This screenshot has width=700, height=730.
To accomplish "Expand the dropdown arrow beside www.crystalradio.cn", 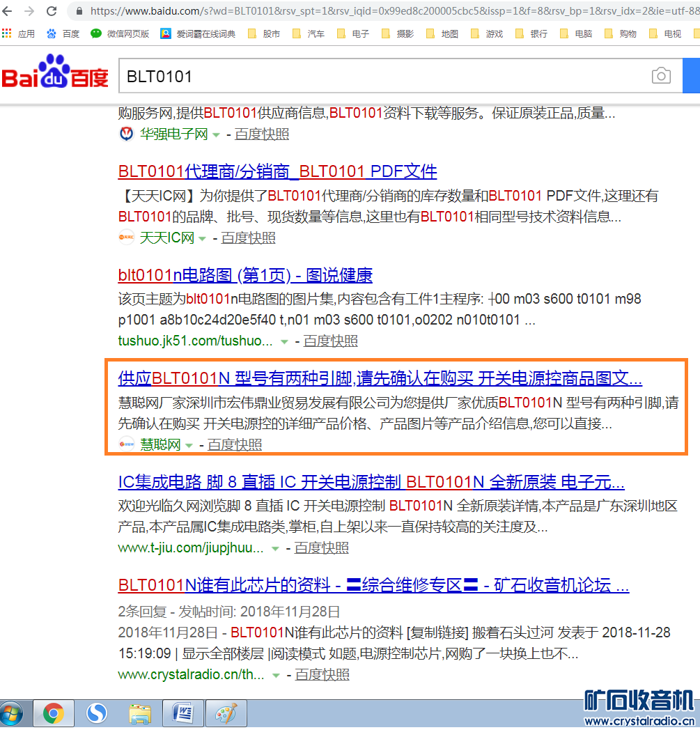I will (276, 675).
